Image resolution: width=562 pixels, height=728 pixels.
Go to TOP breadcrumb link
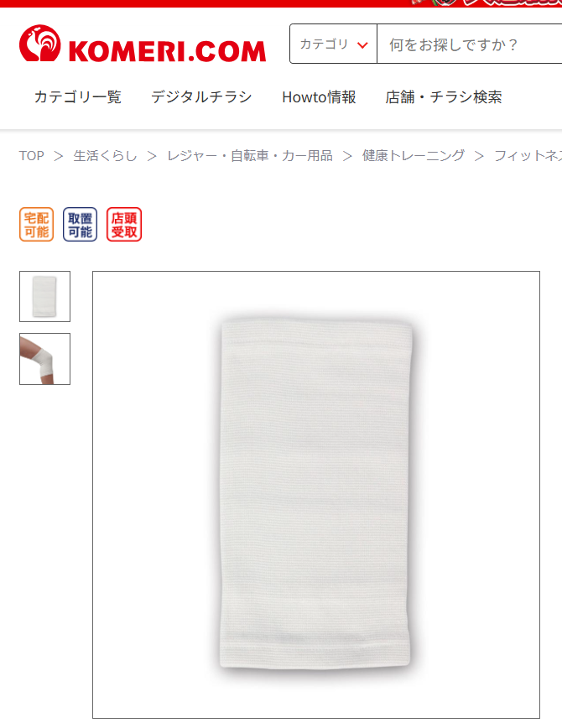click(x=32, y=155)
